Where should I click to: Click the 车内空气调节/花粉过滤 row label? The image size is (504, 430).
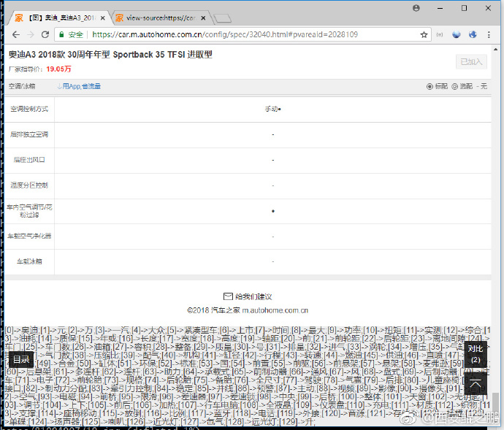[x=29, y=211]
